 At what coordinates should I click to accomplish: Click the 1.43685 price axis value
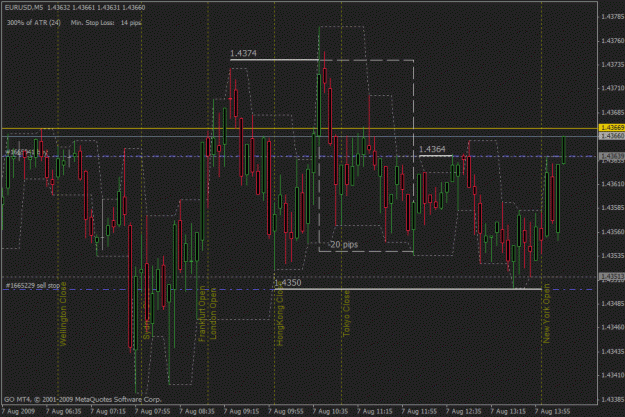click(x=613, y=112)
